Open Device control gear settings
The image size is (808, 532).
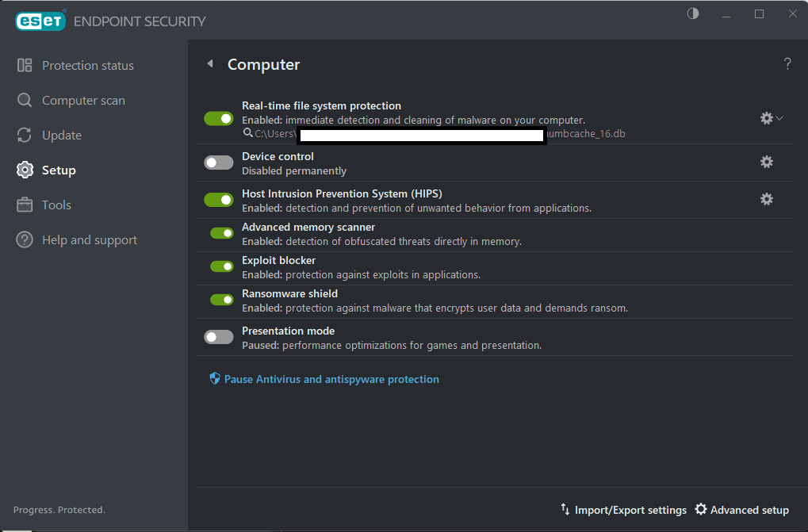[766, 163]
